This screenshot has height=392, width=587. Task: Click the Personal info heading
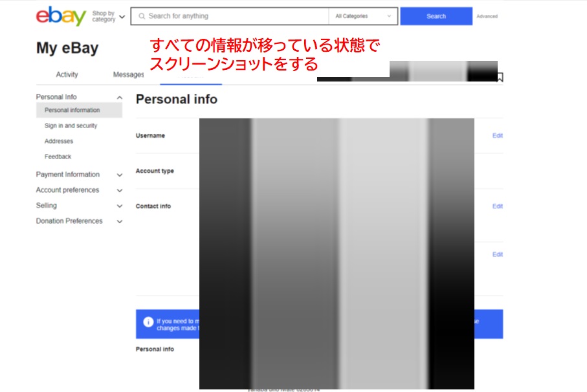(176, 99)
